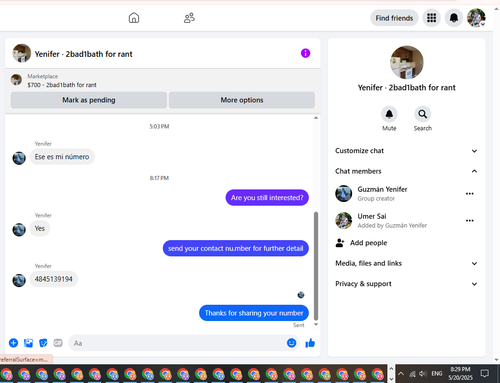Image resolution: width=500 pixels, height=383 pixels.
Task: Click the chat vertical scrollbar thumb
Action: 316,266
